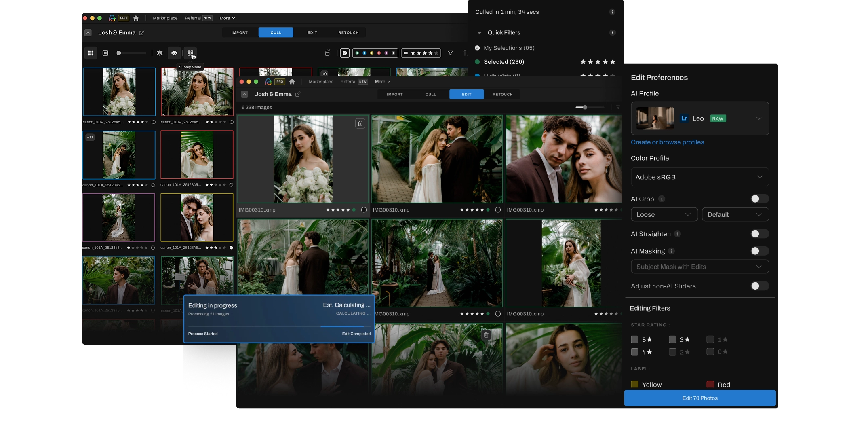Click the AI Crop info icon
Viewport: 868px width, 438px height.
[662, 199]
